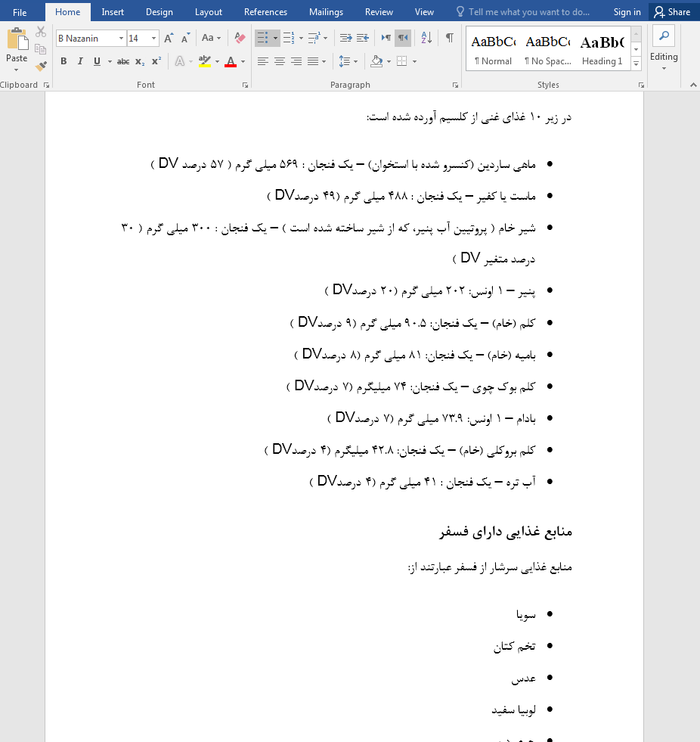
Task: Set left-to-right text direction
Action: 386,38
